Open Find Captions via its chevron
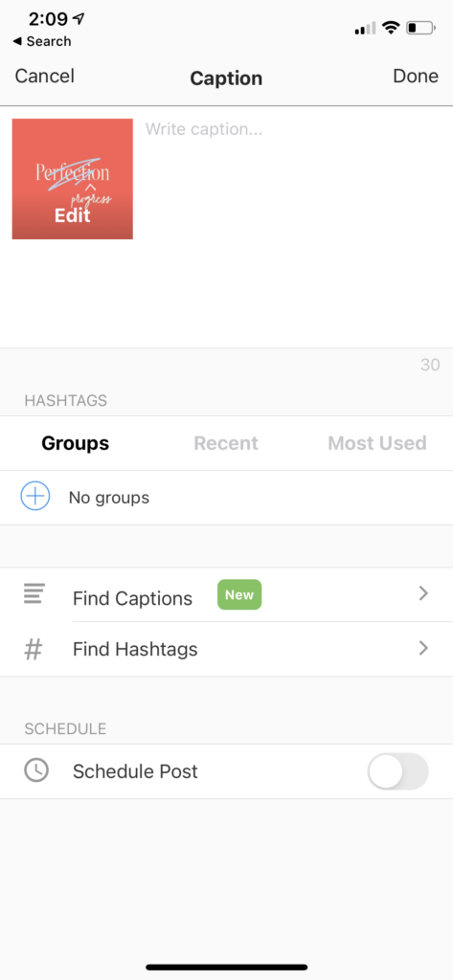The height and width of the screenshot is (980, 453). (x=423, y=593)
